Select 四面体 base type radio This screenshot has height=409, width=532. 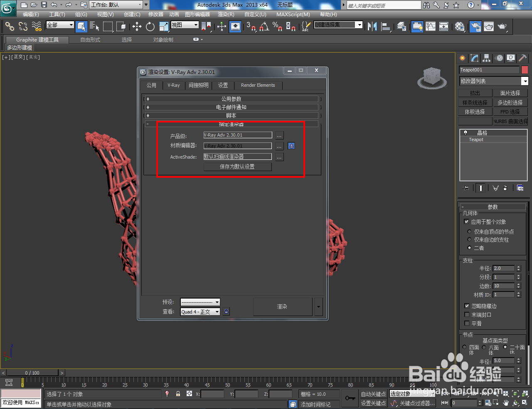[x=464, y=347]
